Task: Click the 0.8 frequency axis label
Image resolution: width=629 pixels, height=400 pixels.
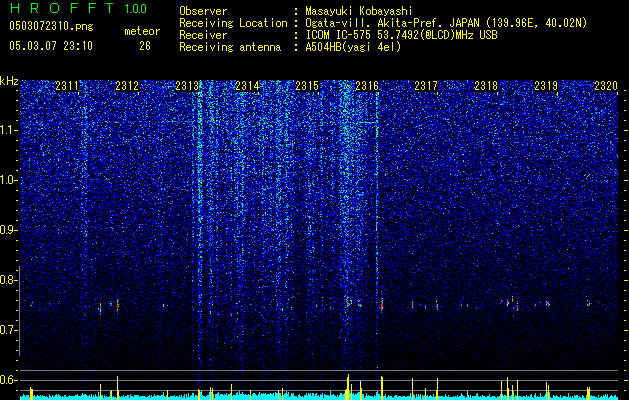Action: coord(8,280)
